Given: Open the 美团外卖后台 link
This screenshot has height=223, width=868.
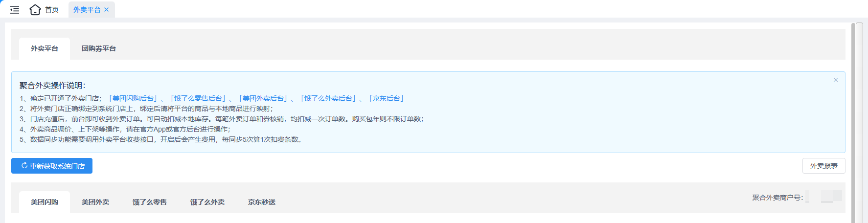Looking at the screenshot, I should (263, 98).
